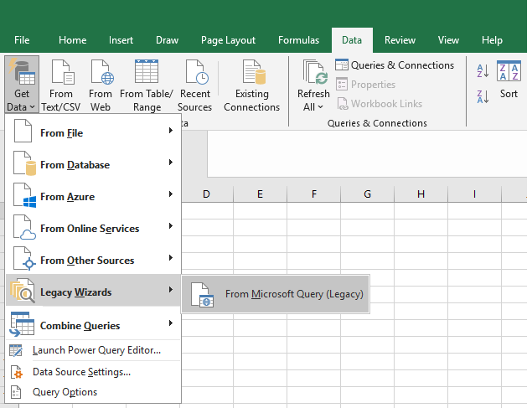
Task: Open the Help tab
Action: pos(492,40)
